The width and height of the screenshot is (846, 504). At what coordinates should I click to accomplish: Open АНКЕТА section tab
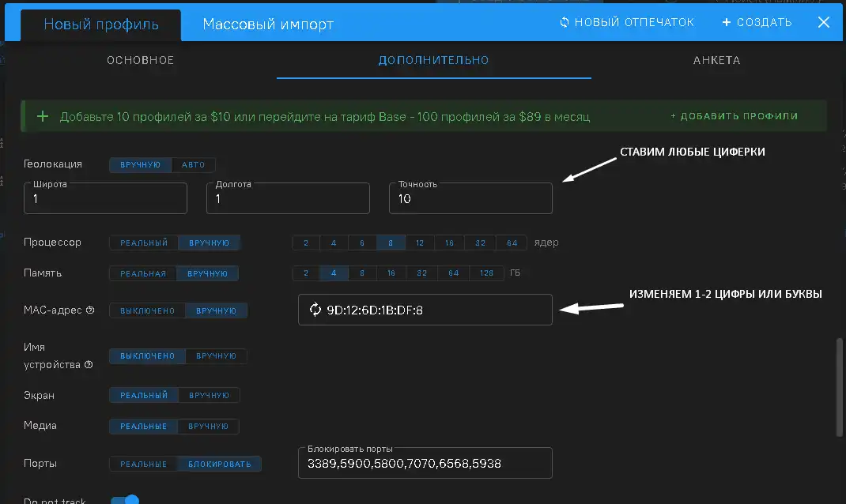[716, 60]
